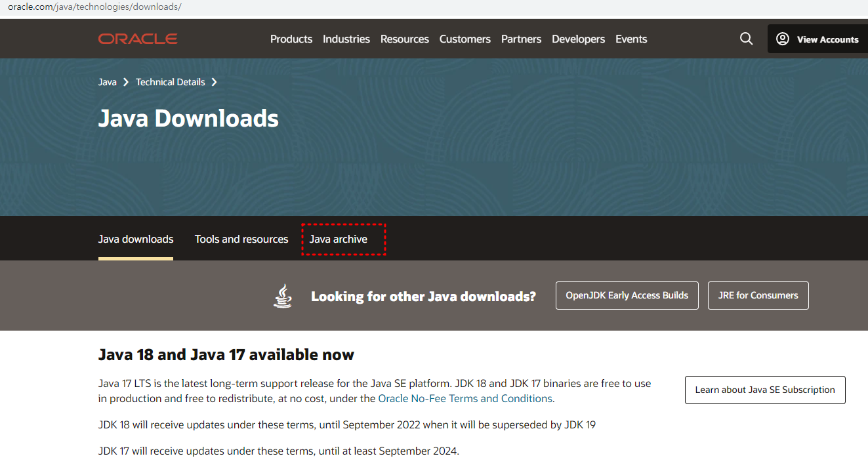Click the Java Downloads page heading
The width and height of the screenshot is (868, 473).
click(x=188, y=119)
